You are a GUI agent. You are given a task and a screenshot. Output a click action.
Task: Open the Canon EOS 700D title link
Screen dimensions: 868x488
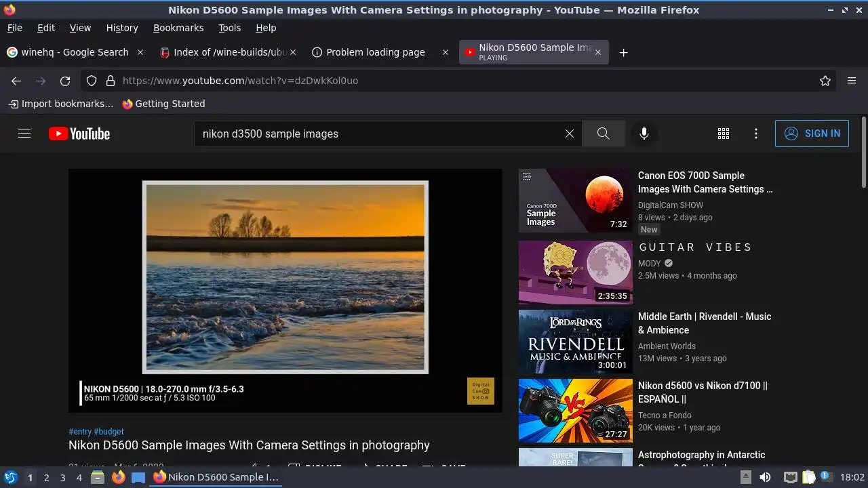tap(705, 182)
